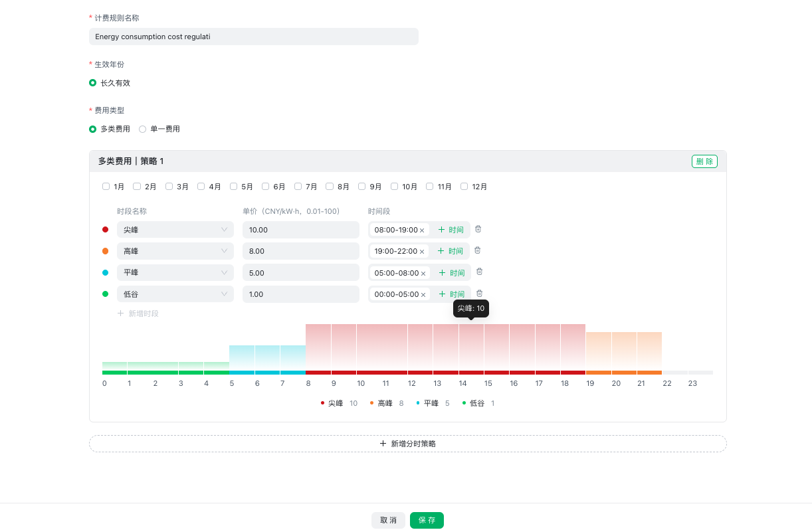Delete the 尖峰 period row via trash icon
The image size is (812, 532).
(478, 229)
